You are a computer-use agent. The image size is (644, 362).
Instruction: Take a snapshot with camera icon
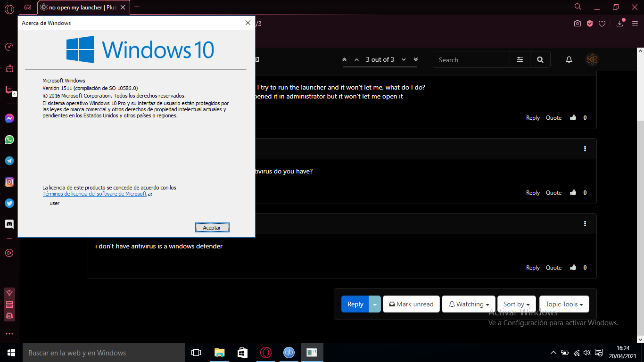coord(578,24)
